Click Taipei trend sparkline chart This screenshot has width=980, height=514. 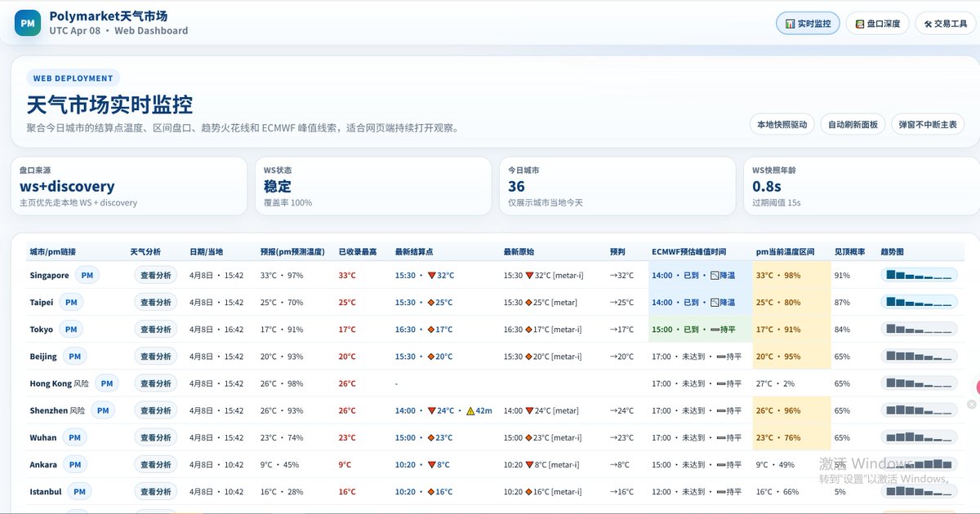(x=919, y=303)
